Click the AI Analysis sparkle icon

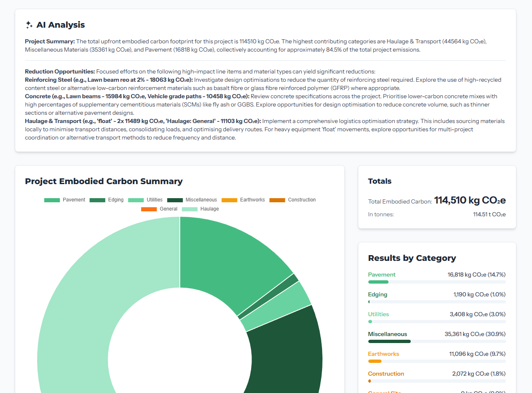(x=28, y=25)
